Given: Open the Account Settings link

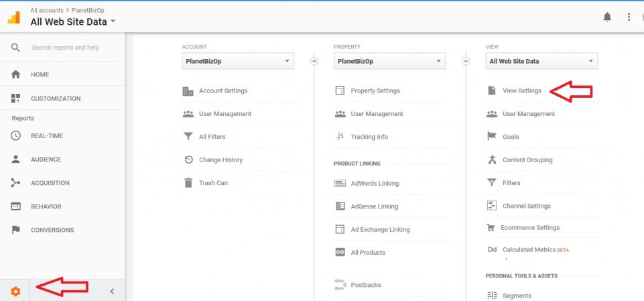Looking at the screenshot, I should click(223, 91).
